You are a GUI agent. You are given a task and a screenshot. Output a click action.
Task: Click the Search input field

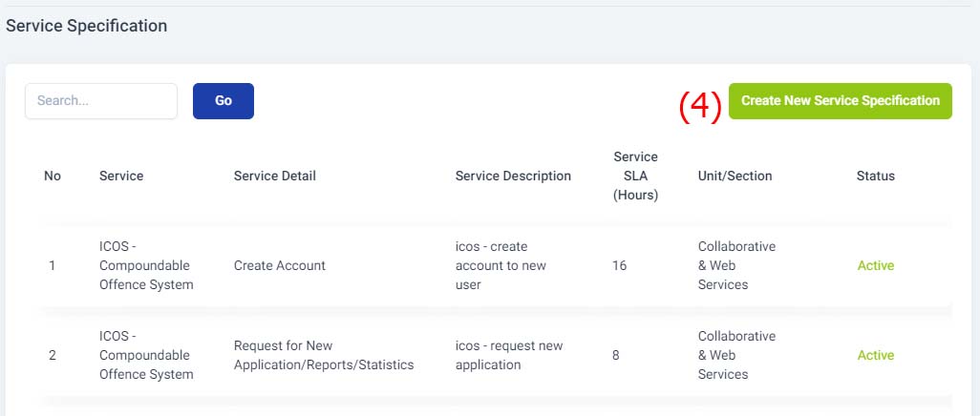click(x=101, y=100)
